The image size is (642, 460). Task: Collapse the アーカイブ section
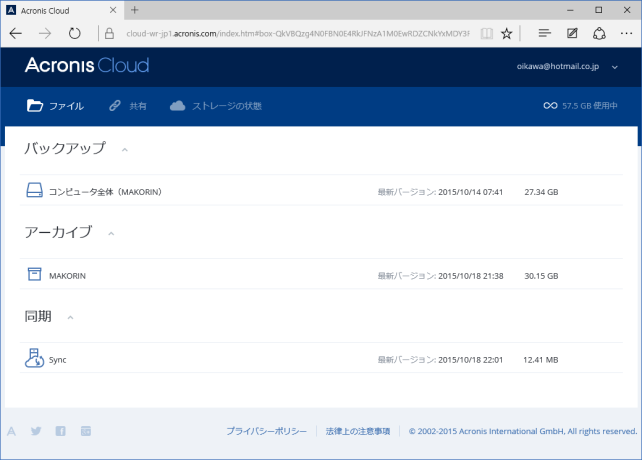coord(111,234)
